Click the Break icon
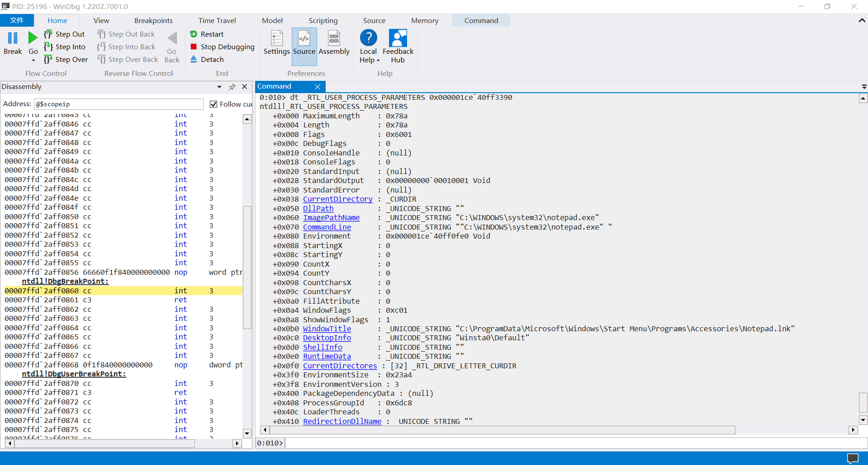The width and height of the screenshot is (868, 465). pyautogui.click(x=13, y=38)
